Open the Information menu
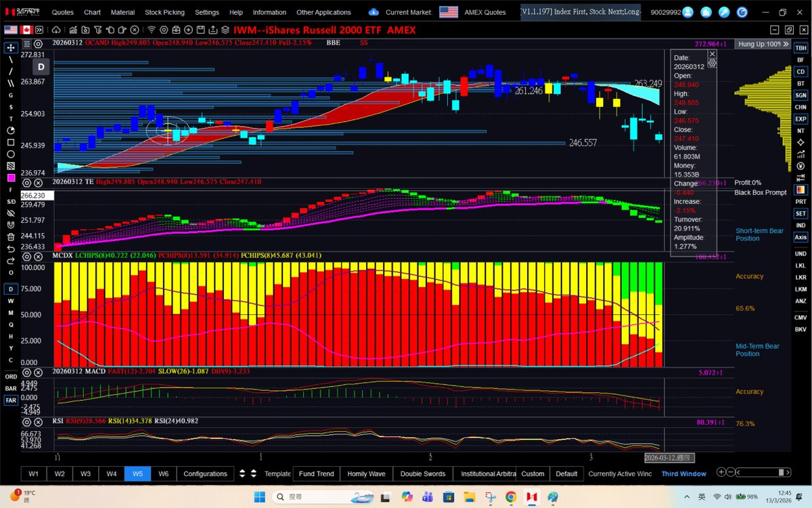The height and width of the screenshot is (508, 812). tap(269, 12)
